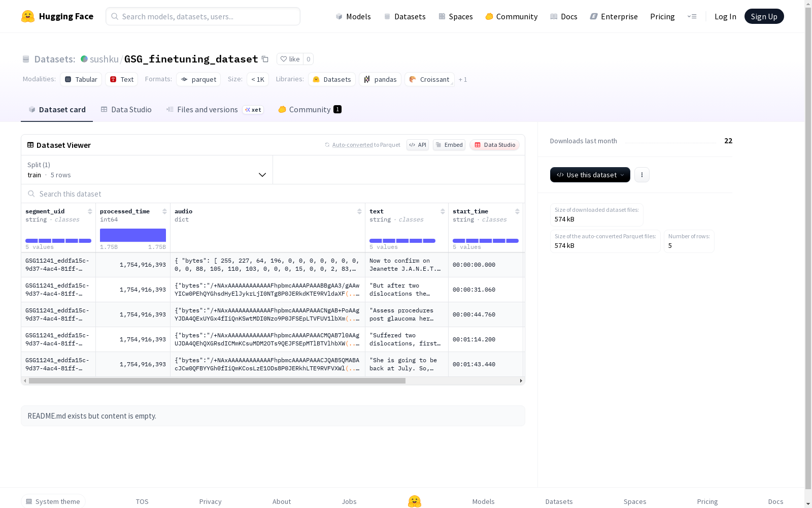Click the segment_uid value distribution bars
This screenshot has width=812, height=508.
click(58, 241)
